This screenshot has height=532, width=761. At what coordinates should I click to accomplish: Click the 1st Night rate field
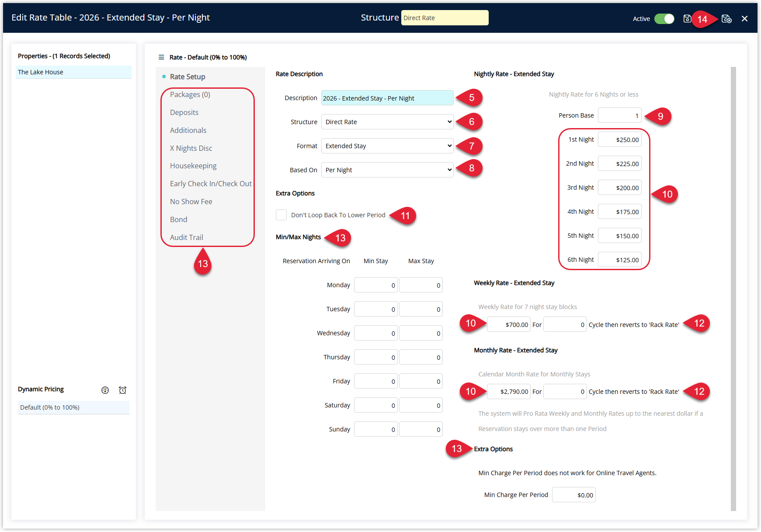click(x=620, y=139)
